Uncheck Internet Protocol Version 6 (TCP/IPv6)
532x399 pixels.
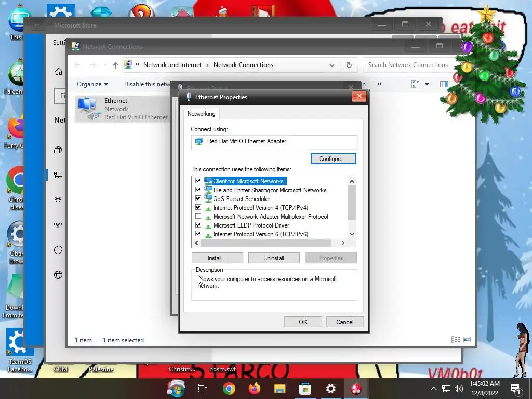click(198, 234)
